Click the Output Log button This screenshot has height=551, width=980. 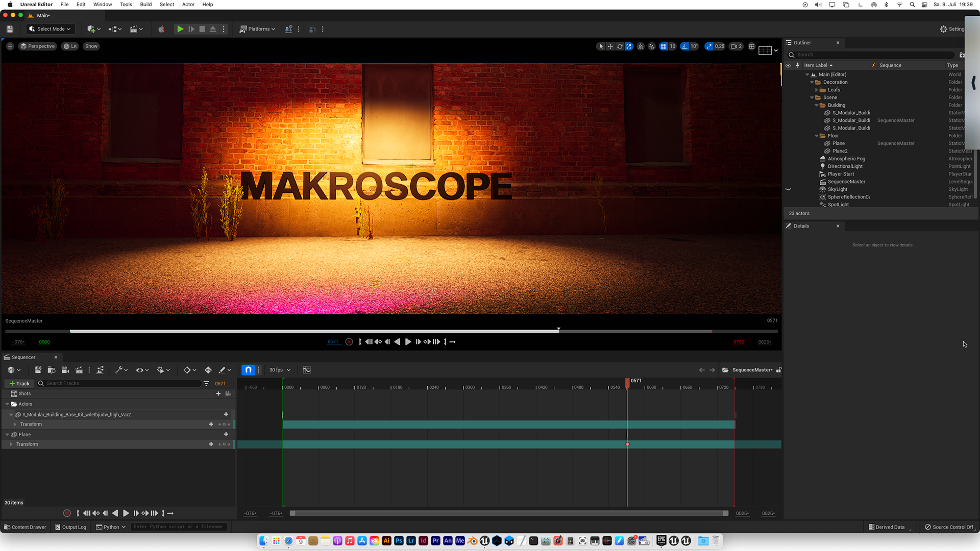(x=70, y=527)
